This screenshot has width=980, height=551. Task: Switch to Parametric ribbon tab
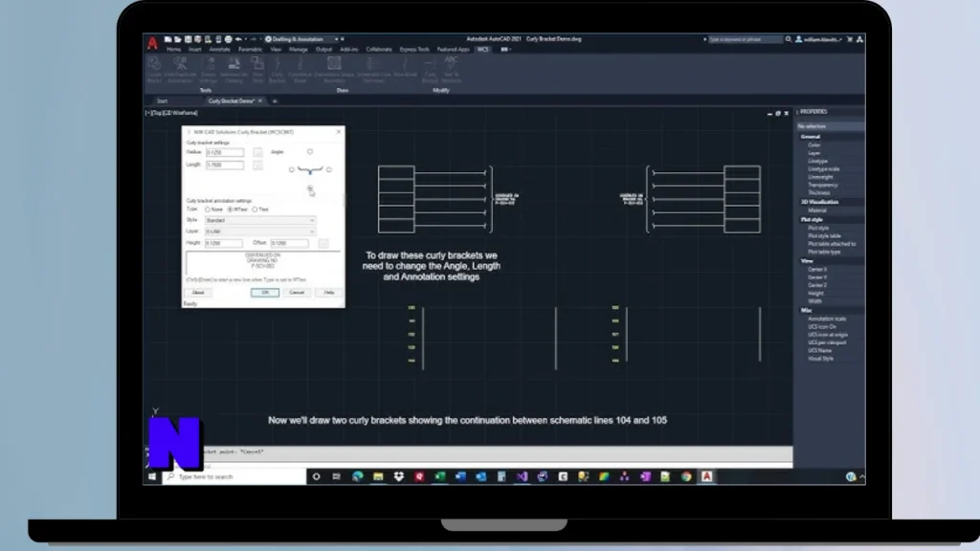coord(250,50)
